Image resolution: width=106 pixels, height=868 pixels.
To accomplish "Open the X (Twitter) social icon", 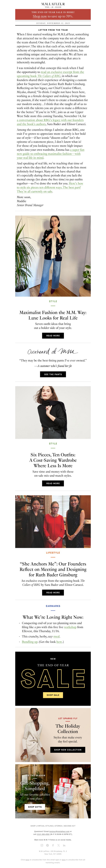I will click(x=59, y=845).
